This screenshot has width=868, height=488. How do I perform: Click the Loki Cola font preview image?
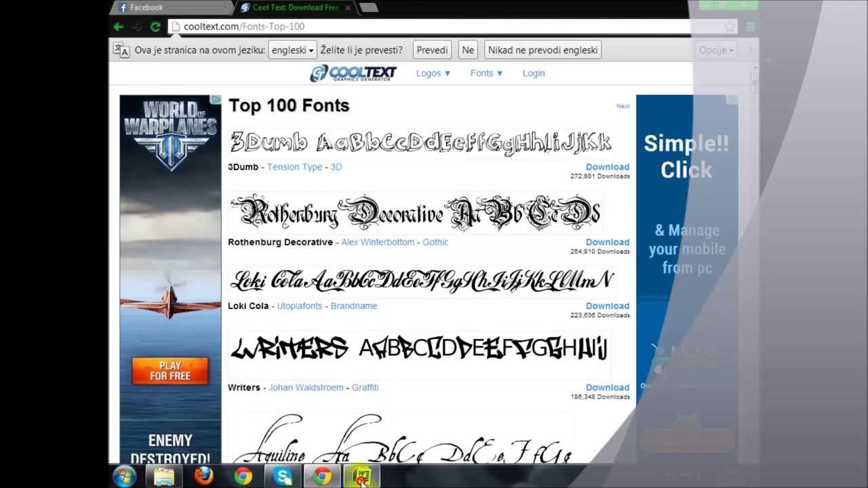(422, 281)
